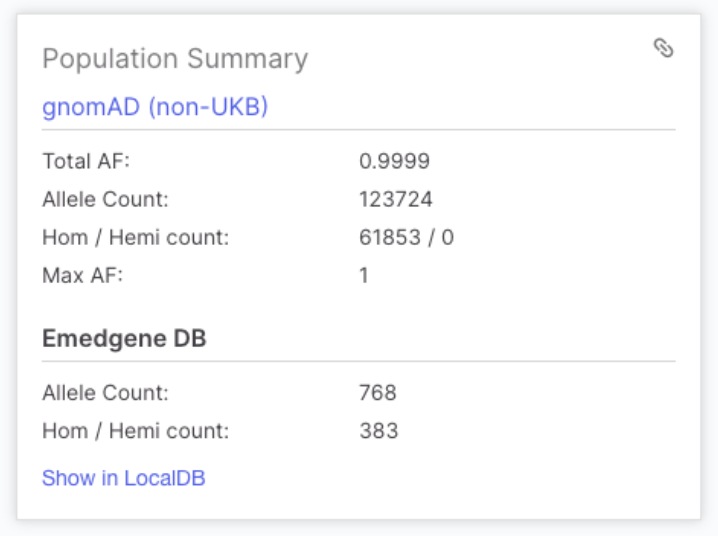Select the Emedgene DB Allele Count label
The height and width of the screenshot is (536, 718).
coord(105,393)
